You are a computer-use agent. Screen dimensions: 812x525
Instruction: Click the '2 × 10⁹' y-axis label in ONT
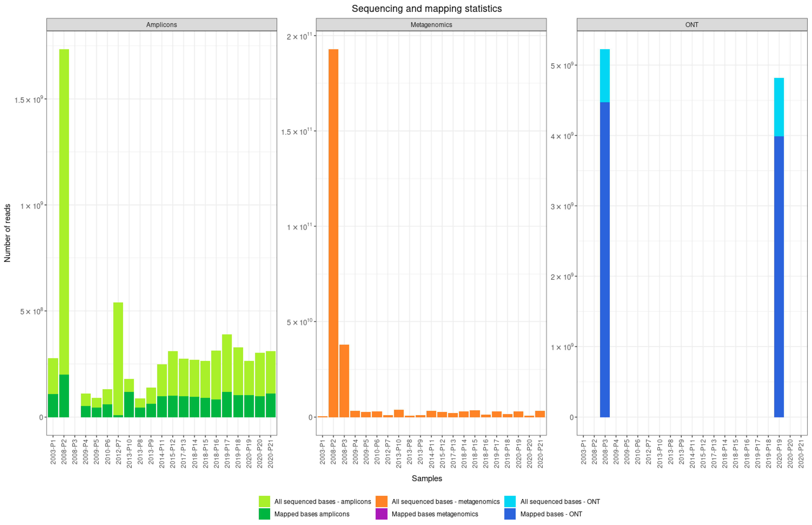(562, 276)
